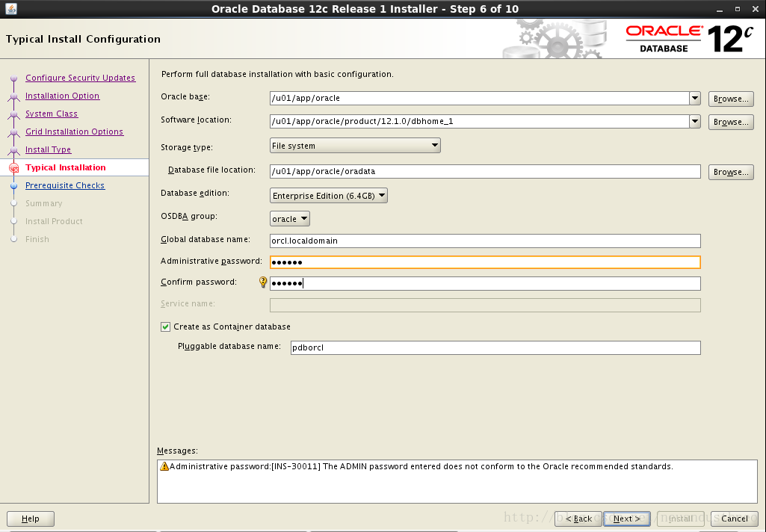Viewport: 766px width, 532px height.
Task: Click the Next button
Action: coord(627,519)
